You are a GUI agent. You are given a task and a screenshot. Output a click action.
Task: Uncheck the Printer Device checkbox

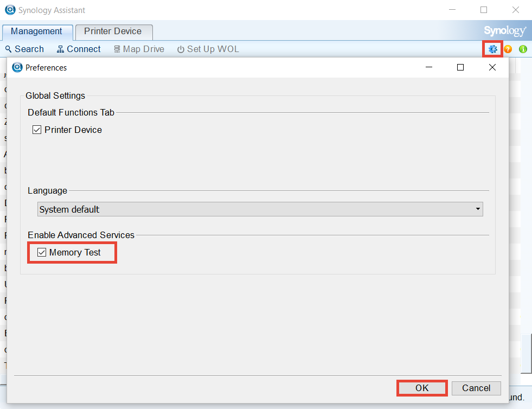pos(36,130)
